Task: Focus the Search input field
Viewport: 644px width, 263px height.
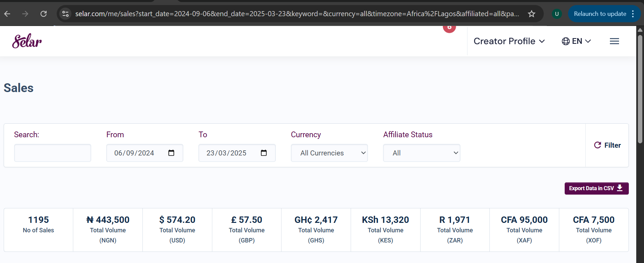Action: (53, 153)
